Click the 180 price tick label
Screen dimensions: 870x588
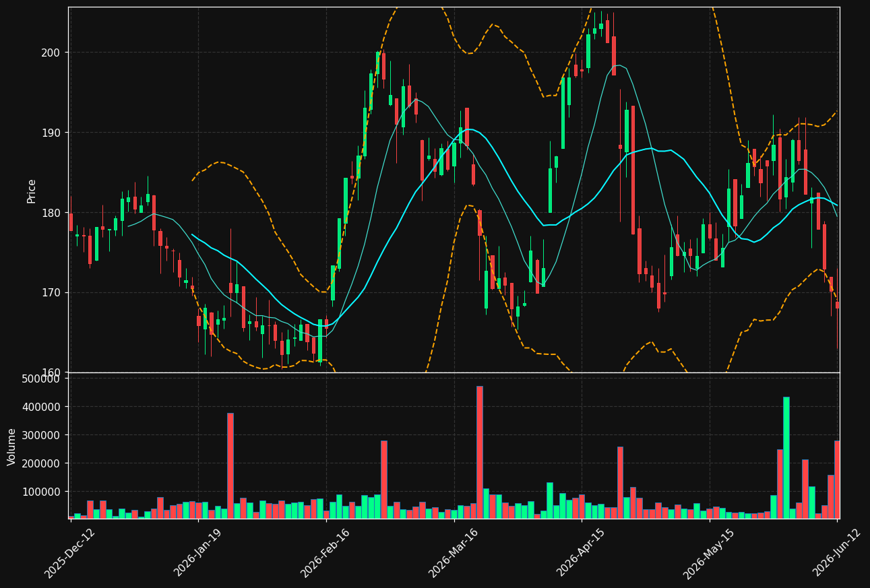(x=51, y=213)
